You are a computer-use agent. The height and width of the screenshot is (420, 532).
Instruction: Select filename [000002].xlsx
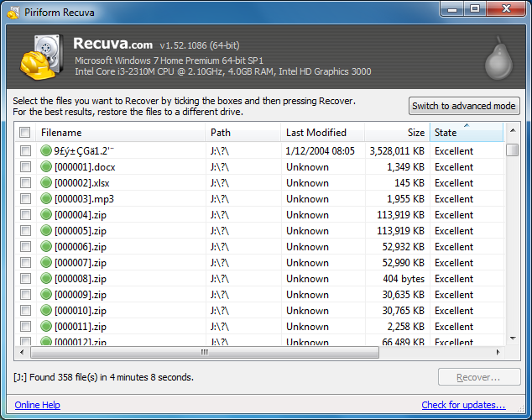[x=81, y=183]
